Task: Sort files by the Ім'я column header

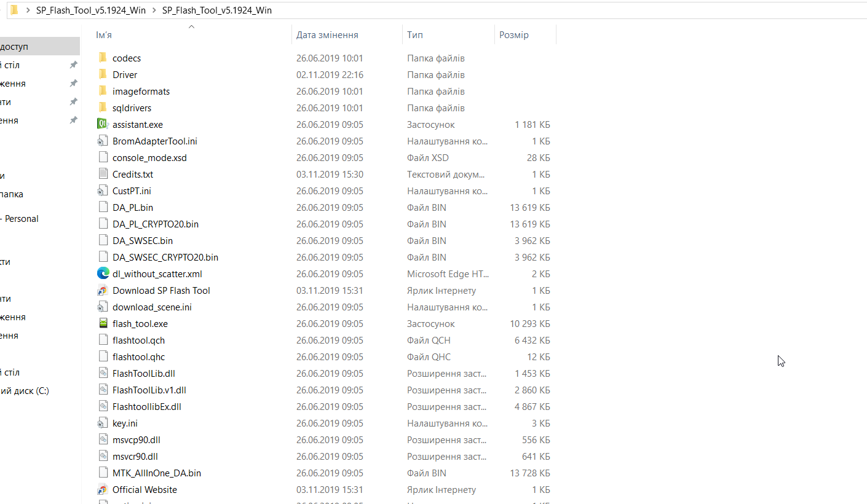Action: pyautogui.click(x=104, y=35)
